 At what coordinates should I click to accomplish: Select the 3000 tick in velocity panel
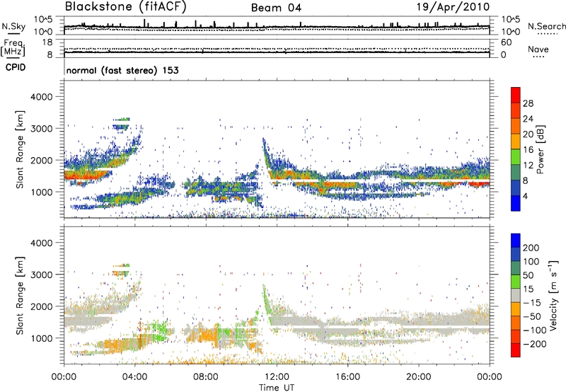tap(42, 275)
